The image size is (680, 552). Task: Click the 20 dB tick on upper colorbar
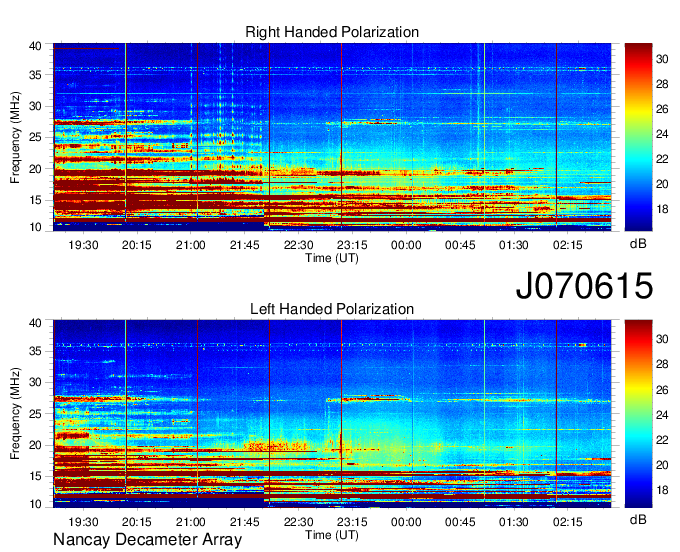(x=662, y=184)
